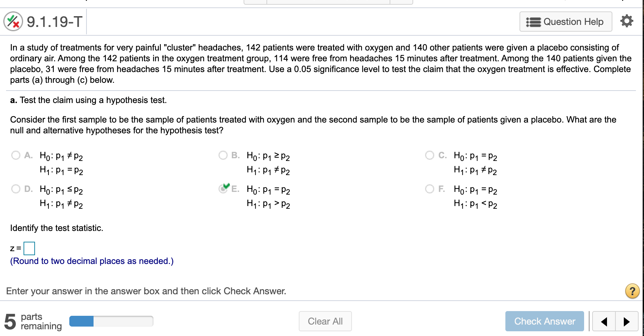644x336 pixels.
Task: Open the Question Help menu
Action: (x=565, y=21)
